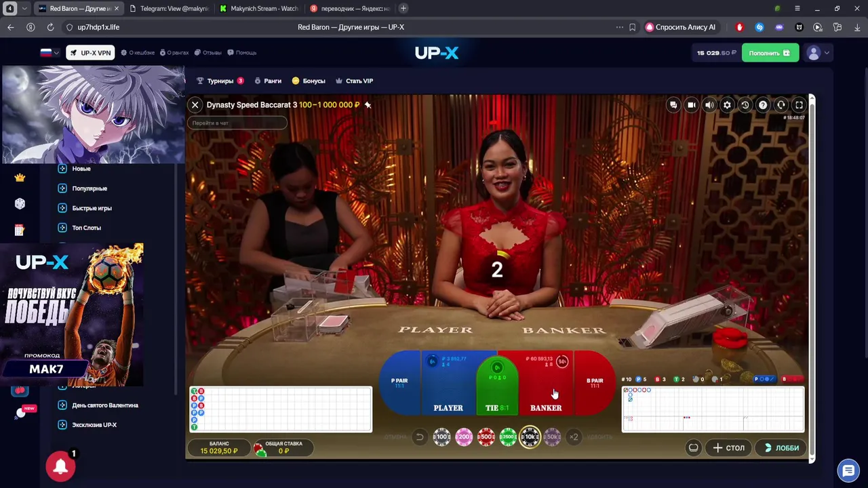The image size is (868, 488).
Task: Expand the user profile avatar dropdown
Action: 818,53
